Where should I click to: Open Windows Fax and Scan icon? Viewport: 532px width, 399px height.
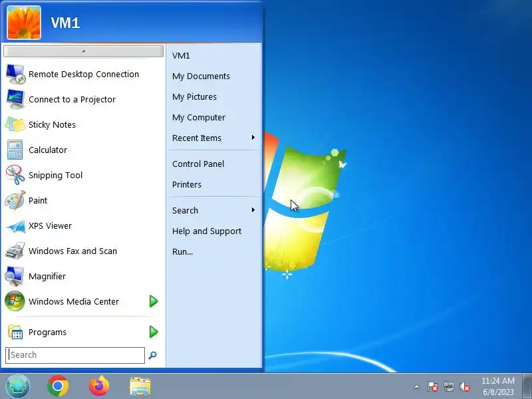coord(15,251)
